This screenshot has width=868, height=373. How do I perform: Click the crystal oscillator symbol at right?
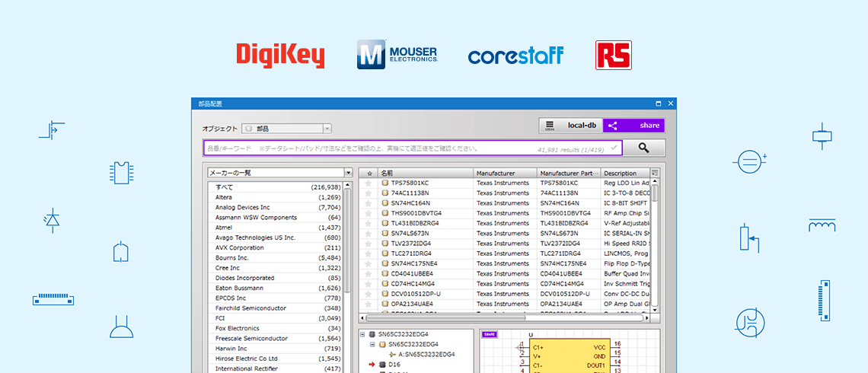tap(822, 135)
